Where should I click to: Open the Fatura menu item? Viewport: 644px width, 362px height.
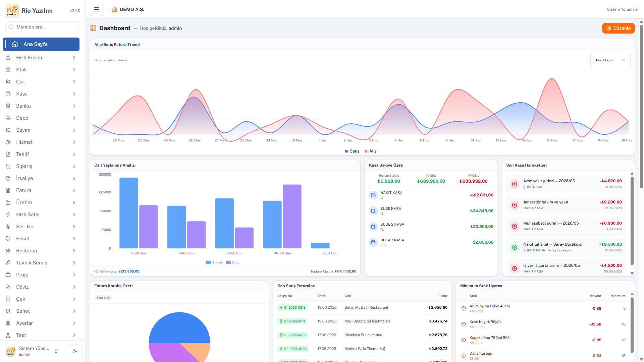click(41, 190)
